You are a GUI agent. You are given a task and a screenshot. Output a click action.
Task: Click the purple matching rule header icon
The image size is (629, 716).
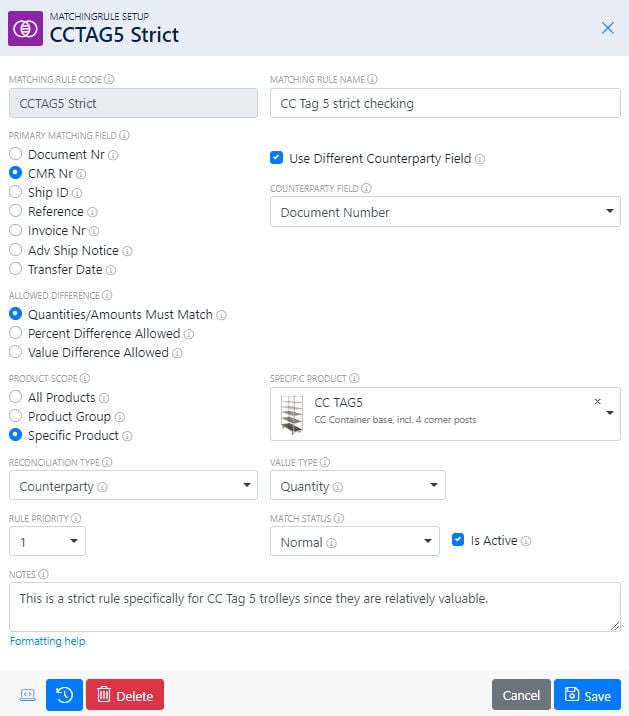tap(25, 28)
